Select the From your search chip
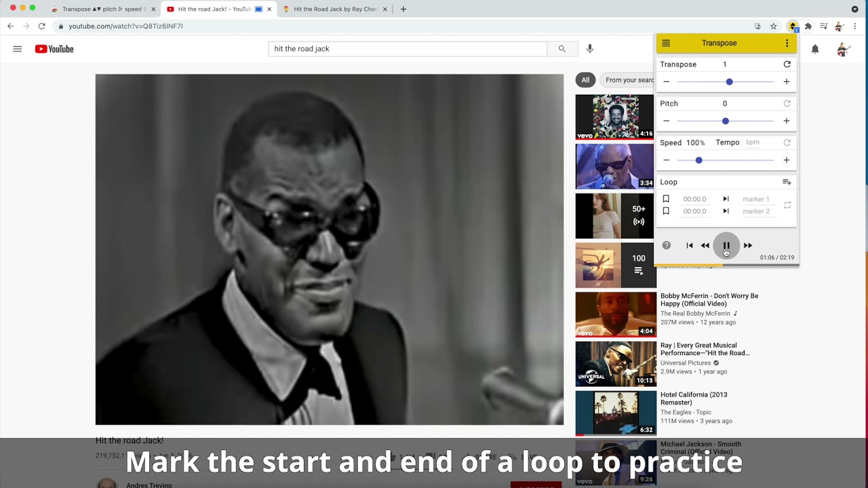 [628, 80]
